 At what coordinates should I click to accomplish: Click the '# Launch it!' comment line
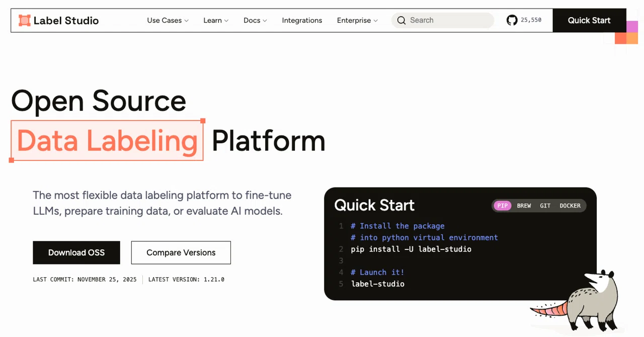pyautogui.click(x=378, y=272)
